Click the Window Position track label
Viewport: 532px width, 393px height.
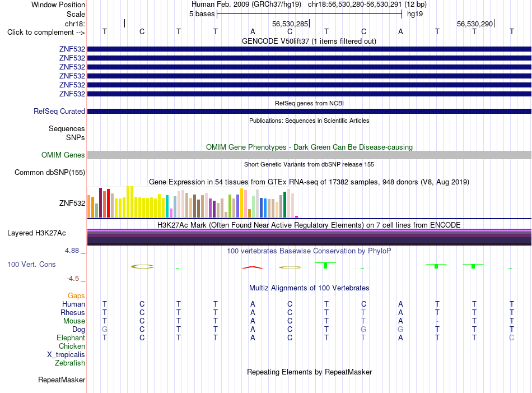click(x=58, y=4)
